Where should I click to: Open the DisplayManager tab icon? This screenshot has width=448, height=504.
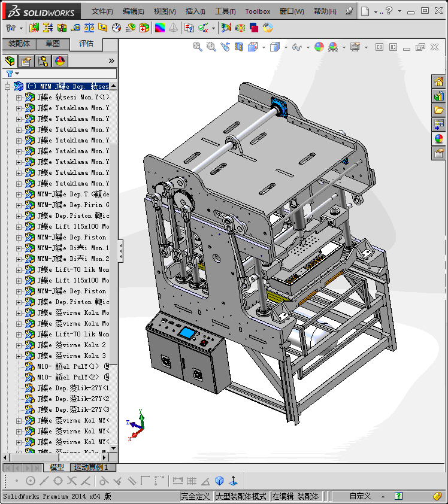point(59,61)
